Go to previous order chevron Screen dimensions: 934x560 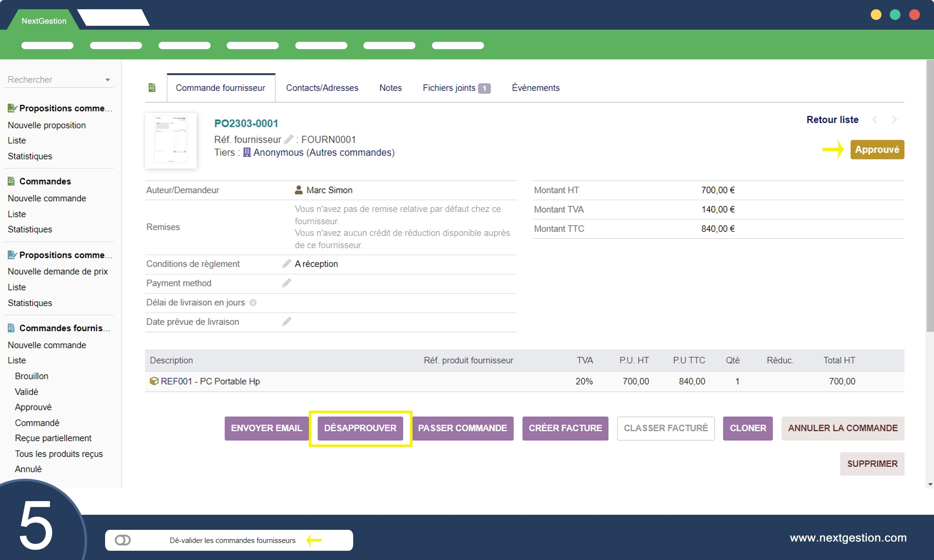pyautogui.click(x=875, y=120)
